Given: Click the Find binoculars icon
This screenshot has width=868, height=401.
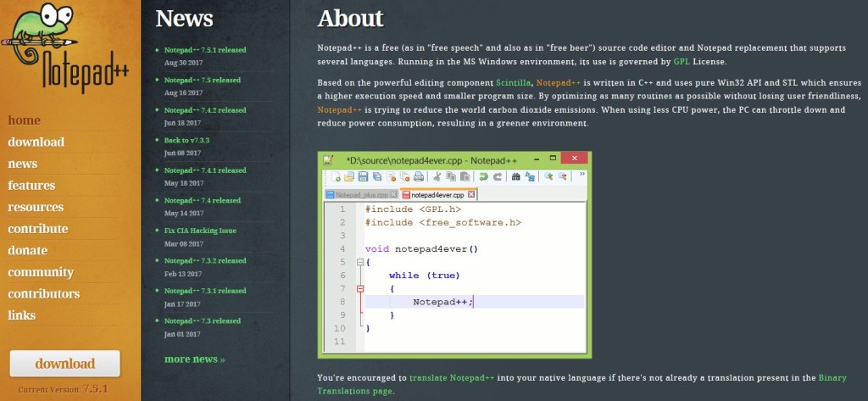Looking at the screenshot, I should [x=515, y=176].
